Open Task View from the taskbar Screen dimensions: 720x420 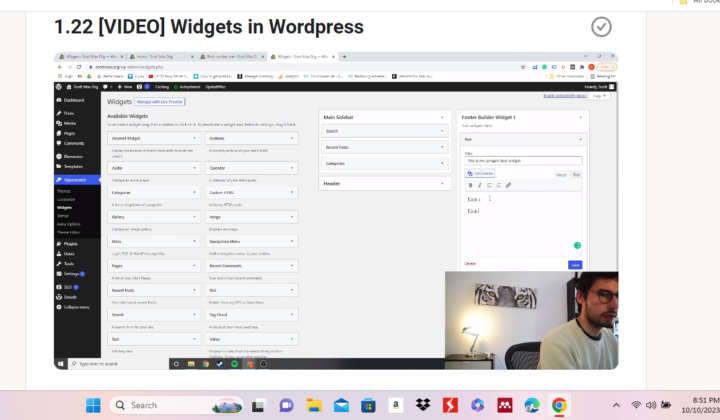(x=258, y=405)
